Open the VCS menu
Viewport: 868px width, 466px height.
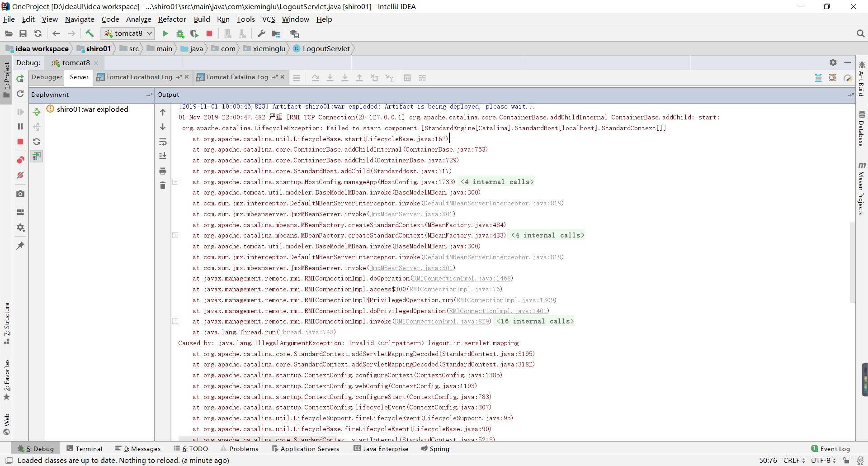pos(269,19)
